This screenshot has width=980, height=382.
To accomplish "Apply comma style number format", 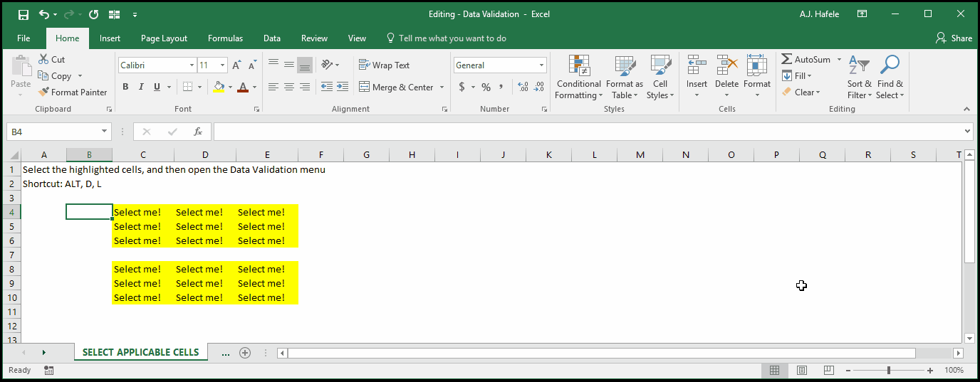I will (501, 87).
